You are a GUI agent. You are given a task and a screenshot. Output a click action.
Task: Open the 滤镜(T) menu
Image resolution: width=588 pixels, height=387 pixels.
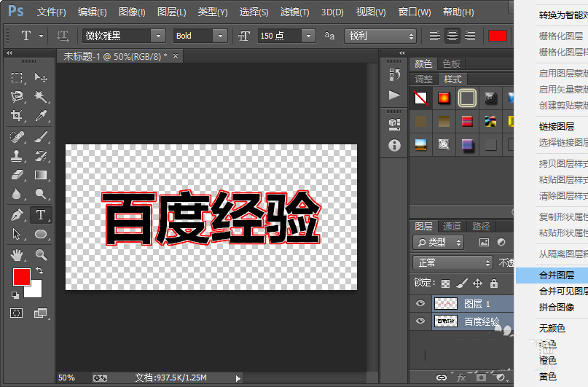(295, 12)
